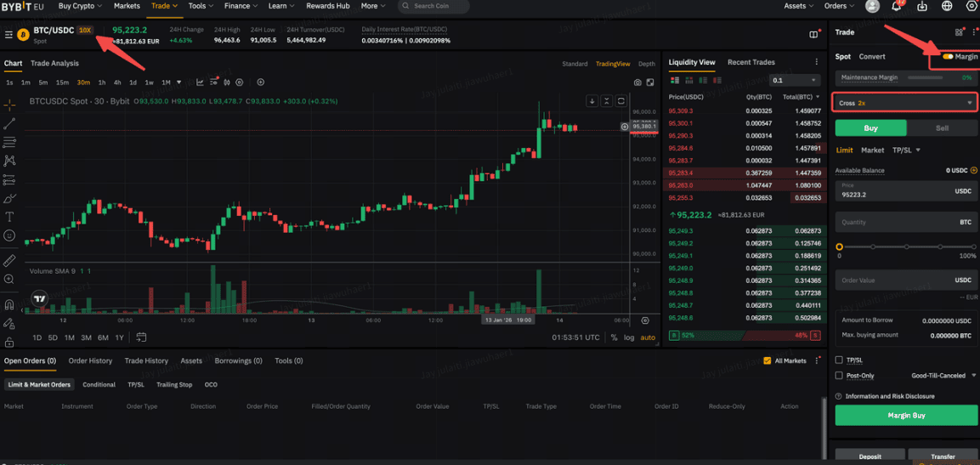
Task: Open the language globe icon
Action: [x=947, y=6]
